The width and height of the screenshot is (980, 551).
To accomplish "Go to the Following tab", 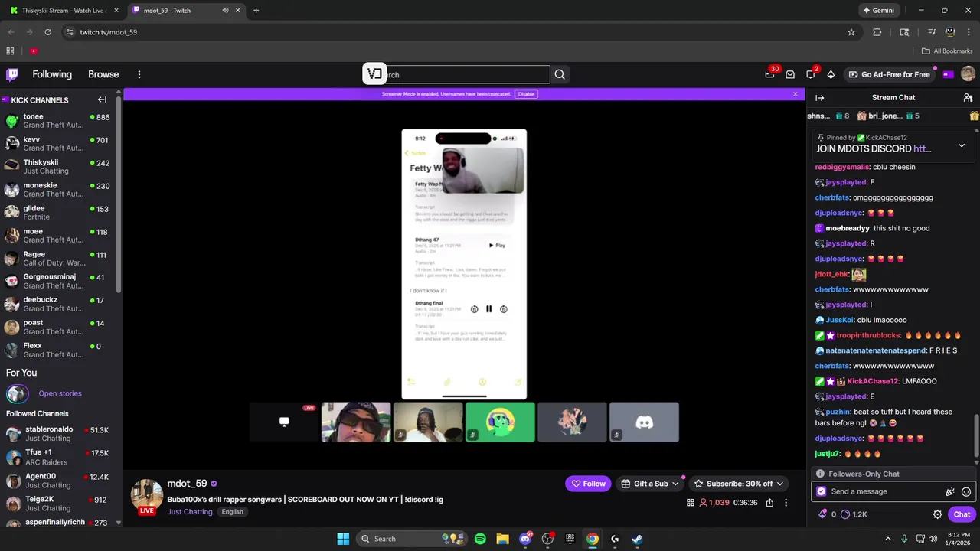I will pos(52,74).
